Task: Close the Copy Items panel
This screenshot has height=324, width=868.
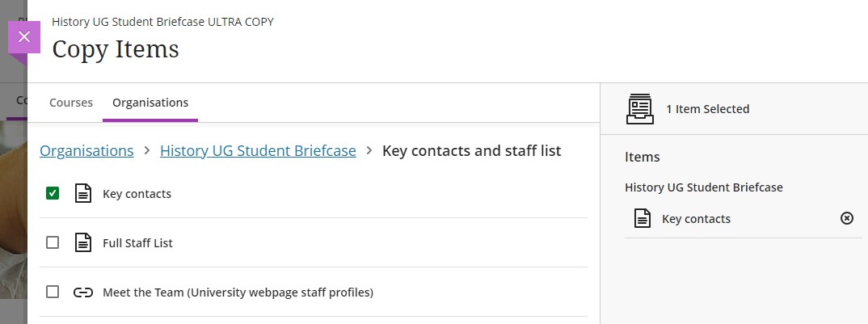Action: [x=24, y=37]
